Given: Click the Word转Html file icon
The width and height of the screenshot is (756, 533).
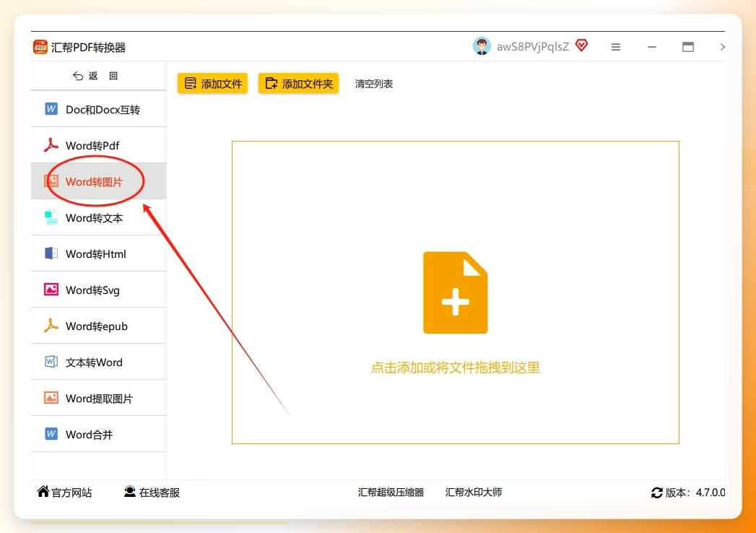Looking at the screenshot, I should tap(51, 253).
